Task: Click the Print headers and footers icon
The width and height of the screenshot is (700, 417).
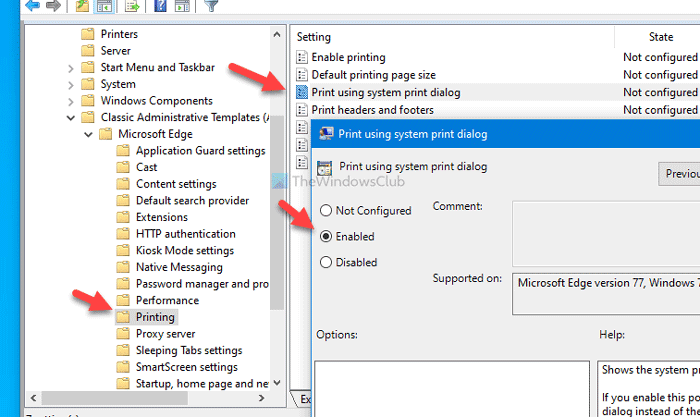Action: coord(302,110)
